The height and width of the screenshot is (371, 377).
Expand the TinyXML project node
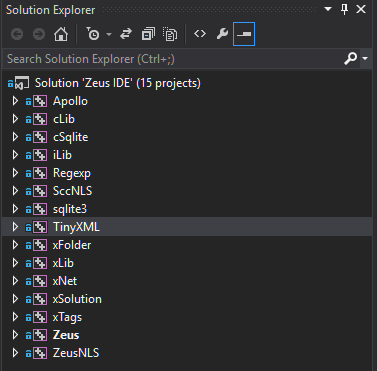tap(15, 227)
